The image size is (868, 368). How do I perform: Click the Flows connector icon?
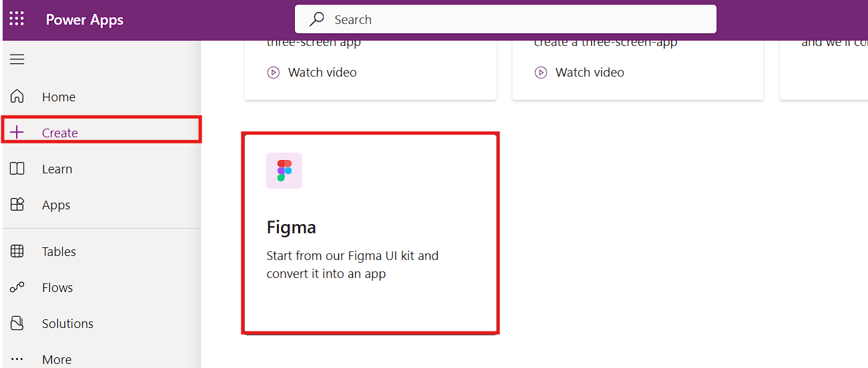point(17,287)
